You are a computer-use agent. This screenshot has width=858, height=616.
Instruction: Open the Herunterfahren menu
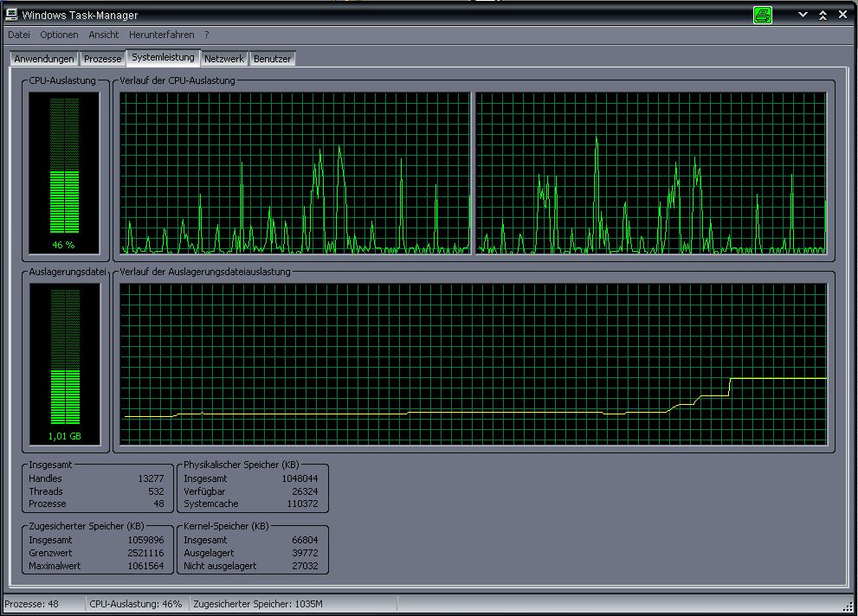[161, 35]
